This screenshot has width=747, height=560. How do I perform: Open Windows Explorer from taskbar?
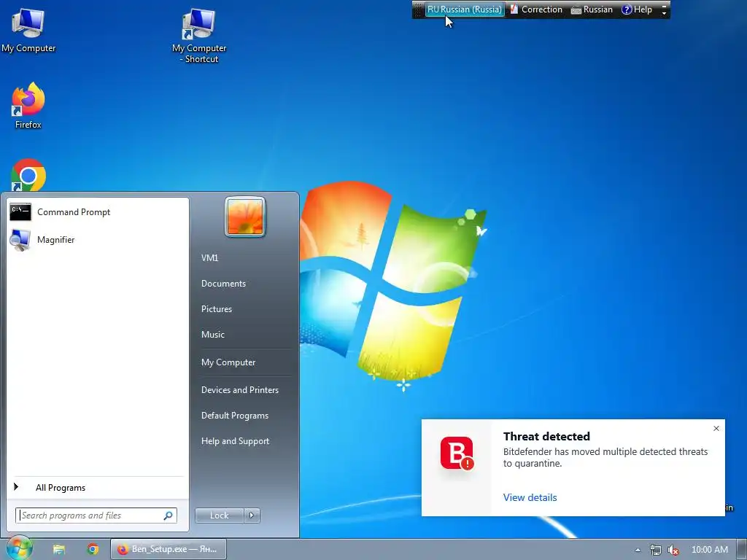pos(59,550)
